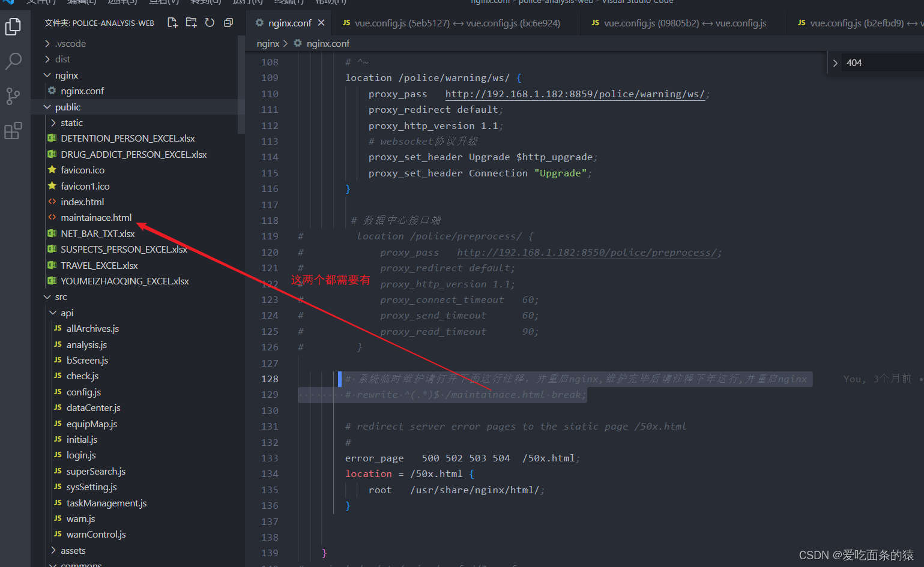Expand the dist folder
Viewport: 924px width, 567px height.
point(62,59)
